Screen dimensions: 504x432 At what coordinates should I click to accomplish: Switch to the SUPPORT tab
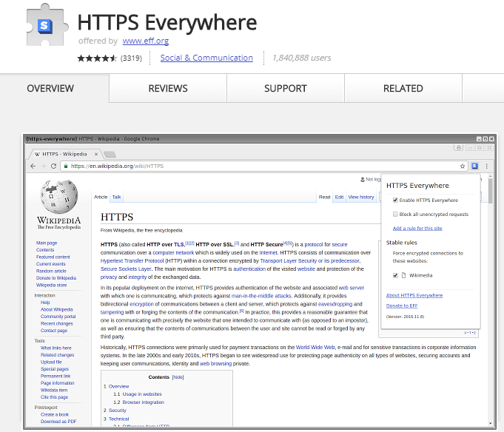(x=286, y=88)
